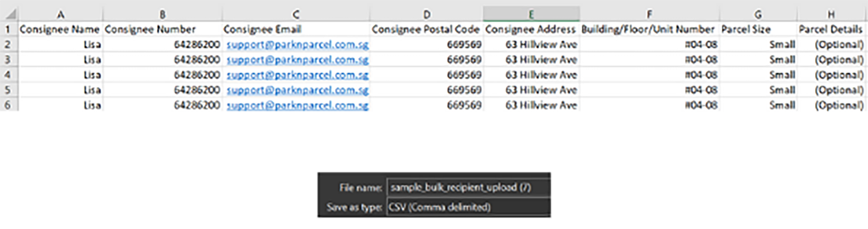Select column C header

click(x=295, y=14)
